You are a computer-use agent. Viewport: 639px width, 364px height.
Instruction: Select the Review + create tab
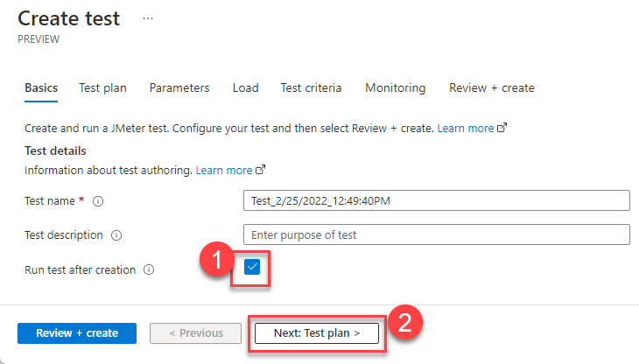point(492,88)
